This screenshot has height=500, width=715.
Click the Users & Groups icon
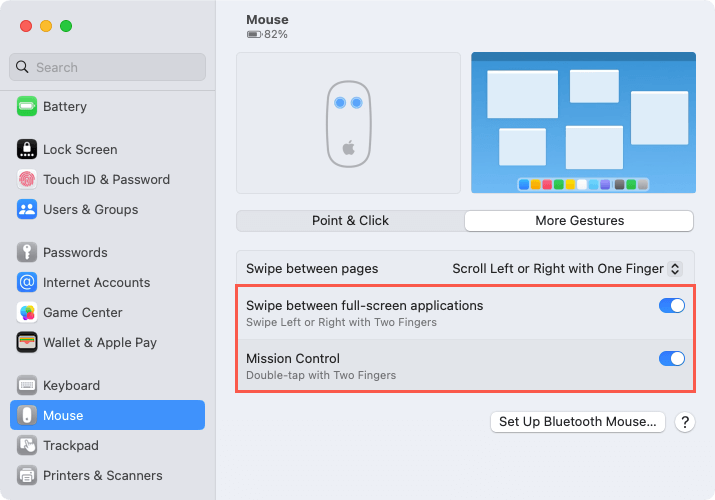tap(27, 209)
